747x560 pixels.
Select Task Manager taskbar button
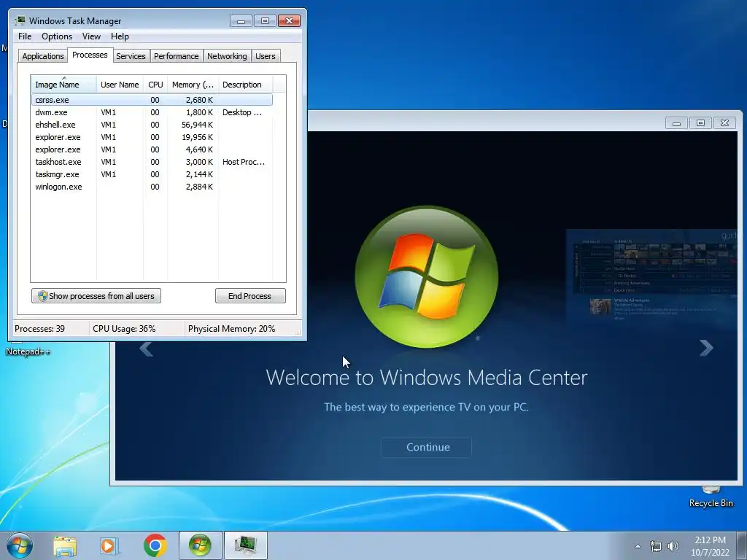(245, 545)
